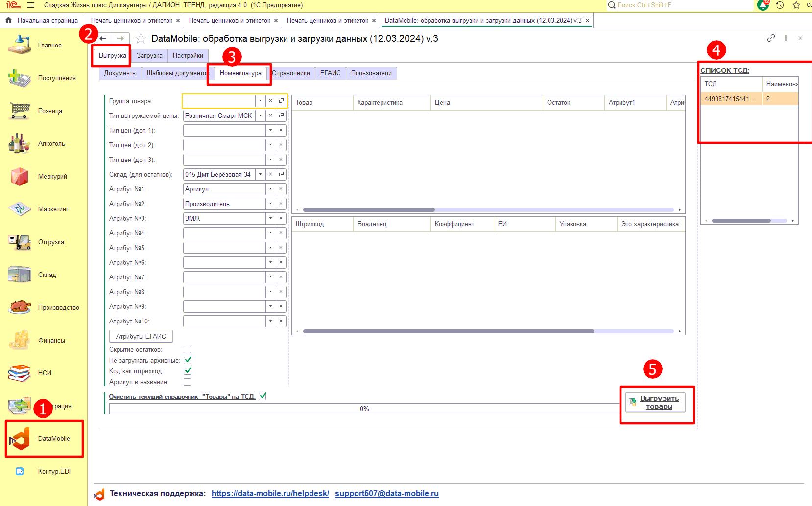The height and width of the screenshot is (506, 812).
Task: Expand Склад (для остатков) dropdown
Action: [x=260, y=174]
